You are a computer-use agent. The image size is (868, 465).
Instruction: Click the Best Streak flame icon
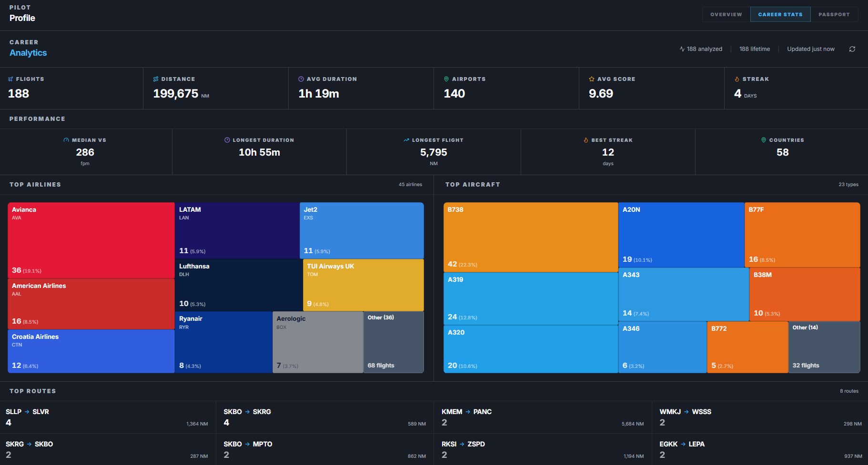pyautogui.click(x=586, y=140)
